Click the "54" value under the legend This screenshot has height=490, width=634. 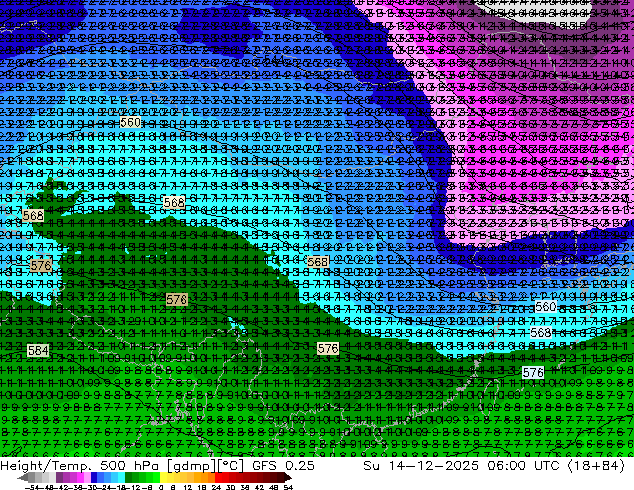click(288, 487)
